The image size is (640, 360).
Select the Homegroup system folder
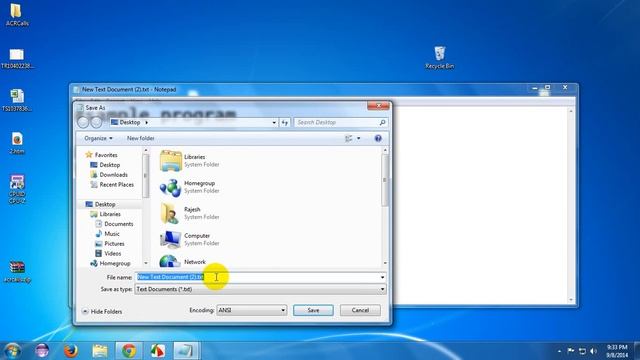[190, 187]
